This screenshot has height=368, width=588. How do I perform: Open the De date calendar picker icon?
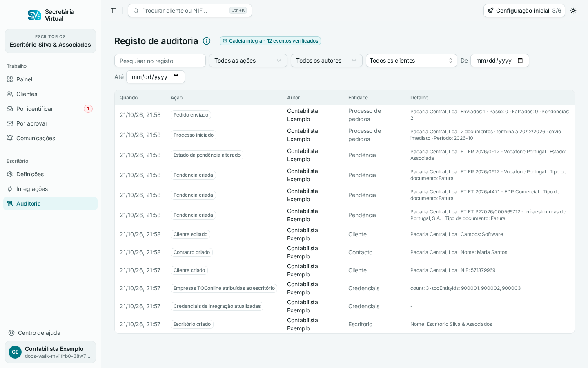coord(520,61)
